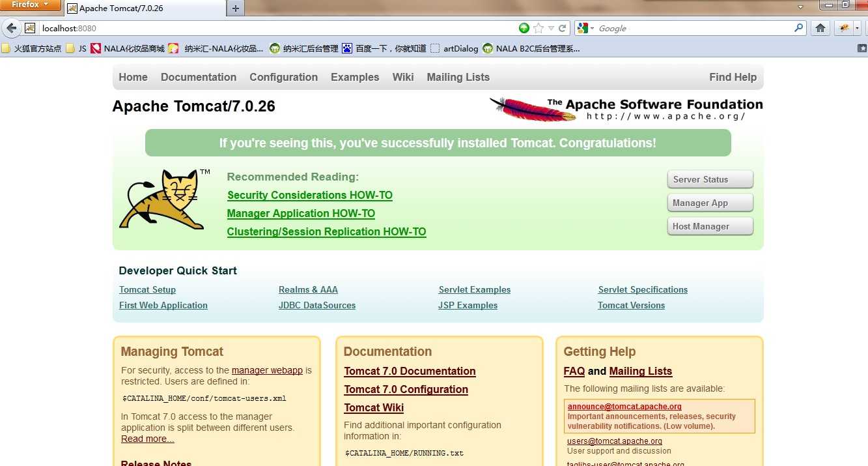Go back with the browser back arrow

point(11,28)
